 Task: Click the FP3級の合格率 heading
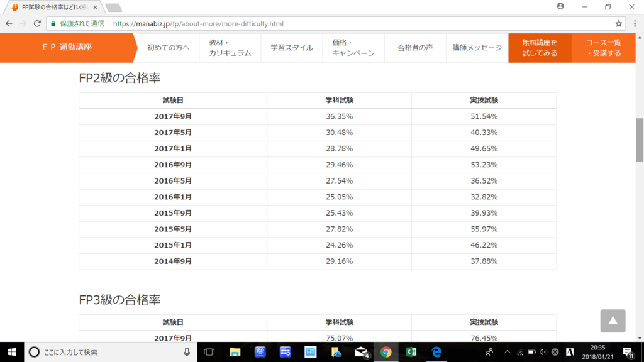119,300
